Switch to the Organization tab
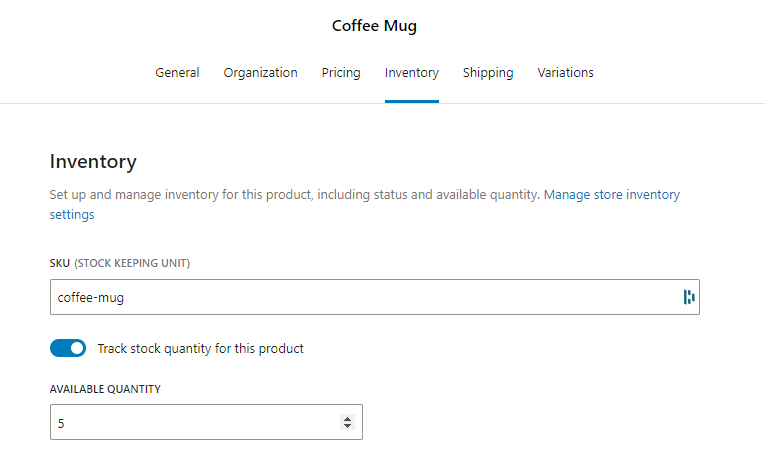765x468 pixels. click(x=261, y=73)
